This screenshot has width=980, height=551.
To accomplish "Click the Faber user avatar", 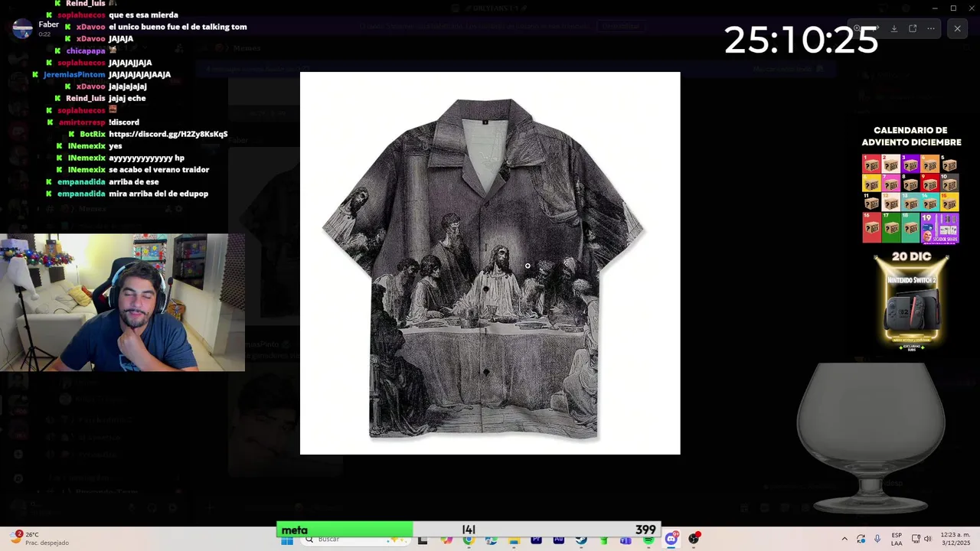I will (x=23, y=28).
